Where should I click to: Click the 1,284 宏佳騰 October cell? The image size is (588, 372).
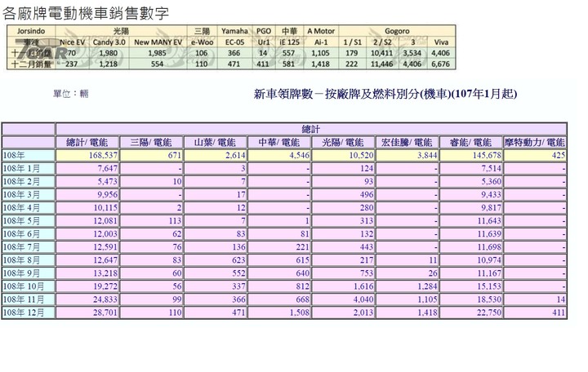407,286
